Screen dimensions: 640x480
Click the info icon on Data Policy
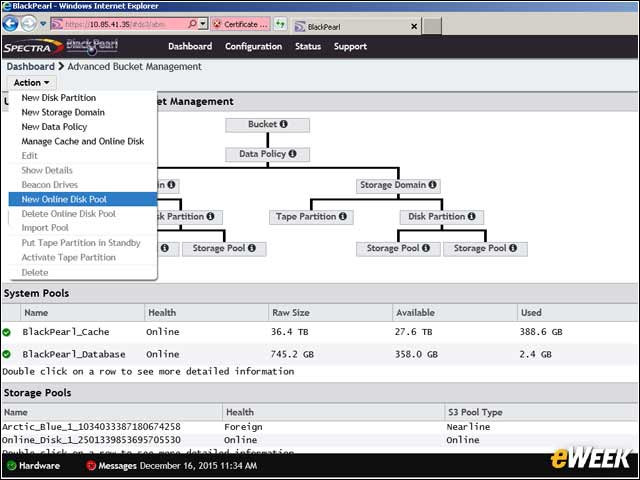[292, 154]
